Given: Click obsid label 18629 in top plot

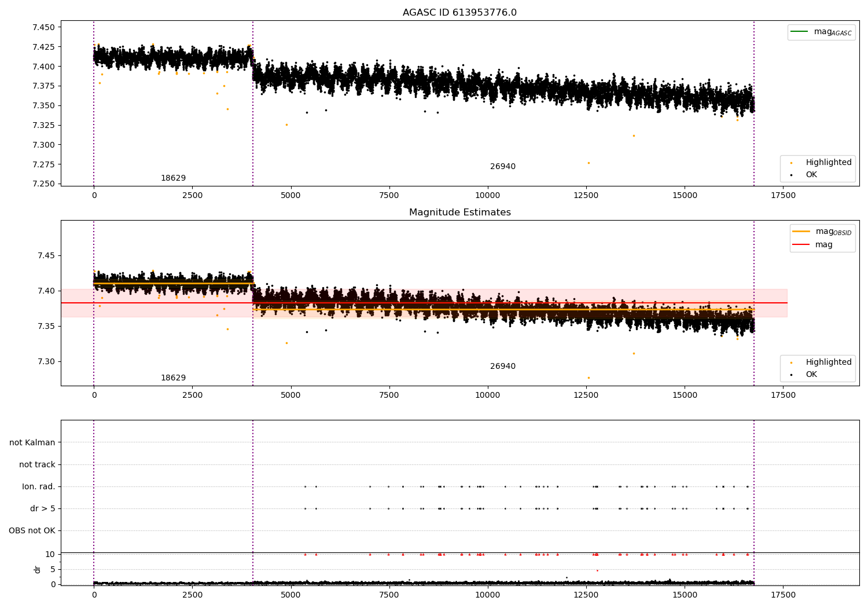Looking at the screenshot, I should coord(173,178).
